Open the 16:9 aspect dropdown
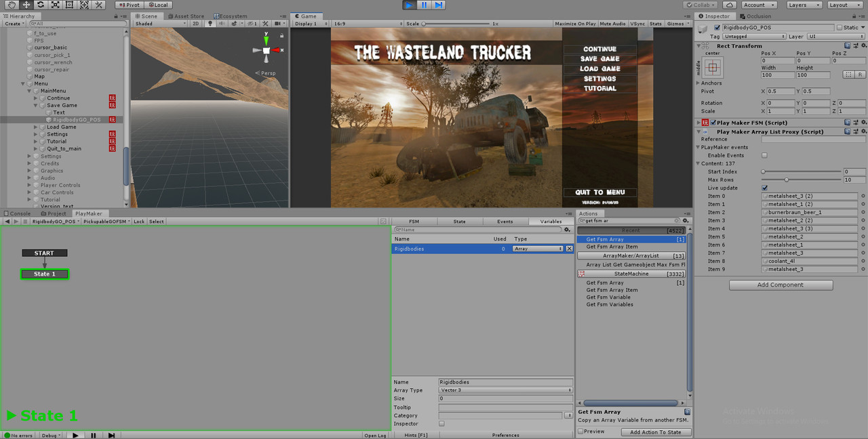The width and height of the screenshot is (868, 439). 368,24
